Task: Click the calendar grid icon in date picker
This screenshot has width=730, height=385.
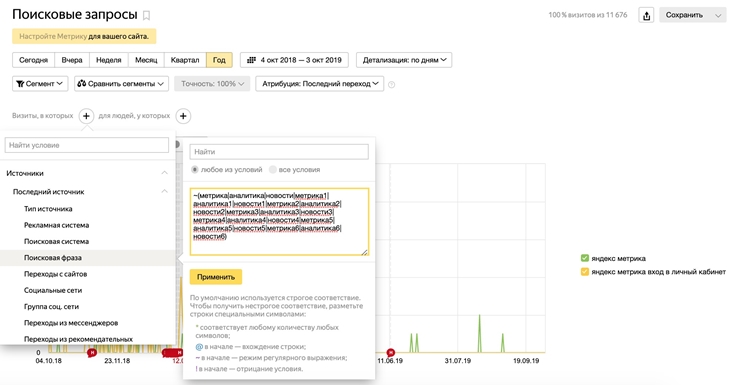Action: click(x=251, y=60)
